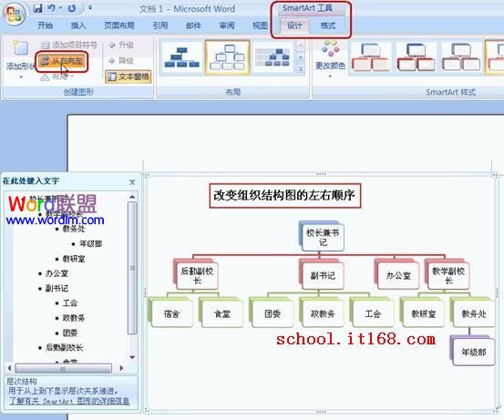Select 副书记 in the text pane
This screenshot has height=420, width=504.
pyautogui.click(x=57, y=288)
